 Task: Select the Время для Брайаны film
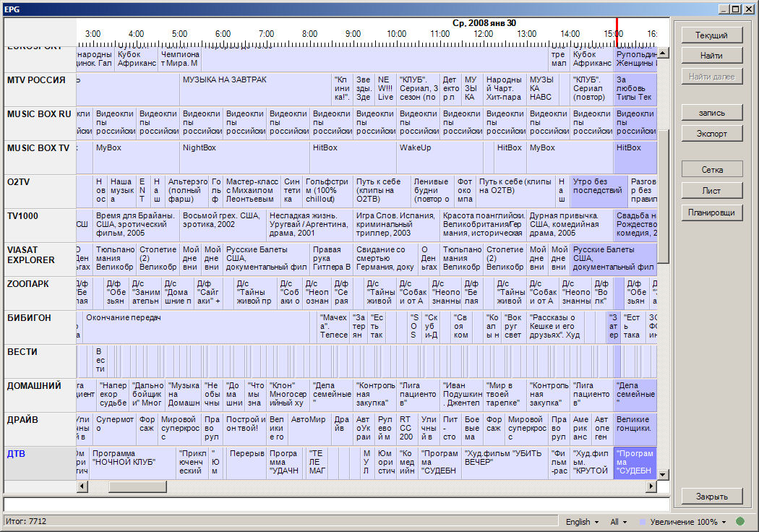coord(136,225)
